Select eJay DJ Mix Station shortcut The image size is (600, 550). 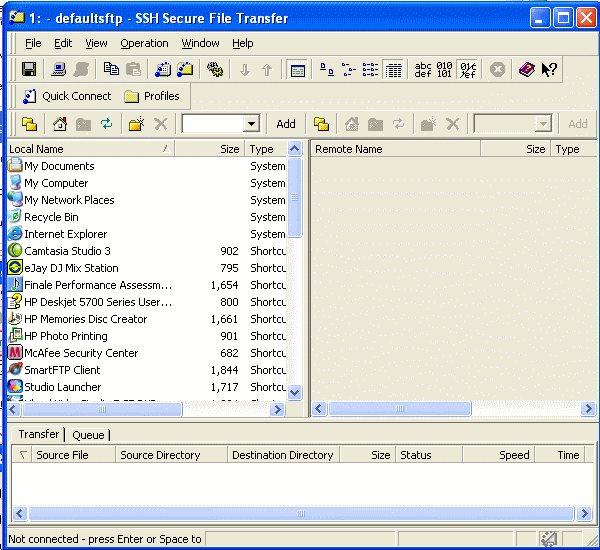(x=71, y=268)
